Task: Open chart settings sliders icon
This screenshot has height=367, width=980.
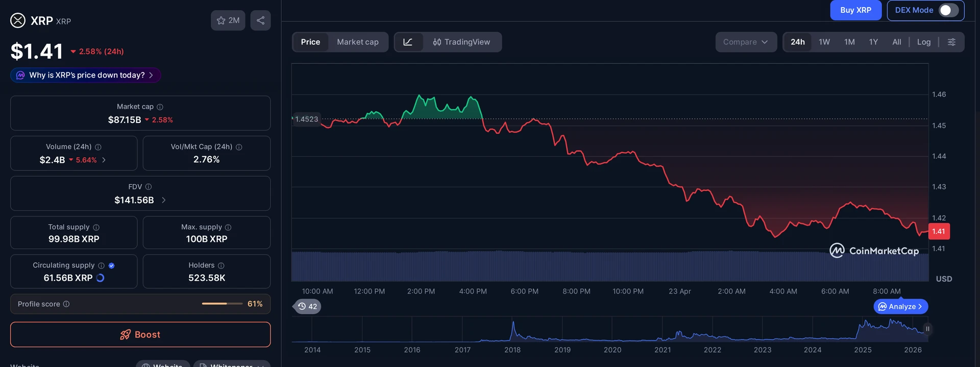Action: [x=951, y=42]
